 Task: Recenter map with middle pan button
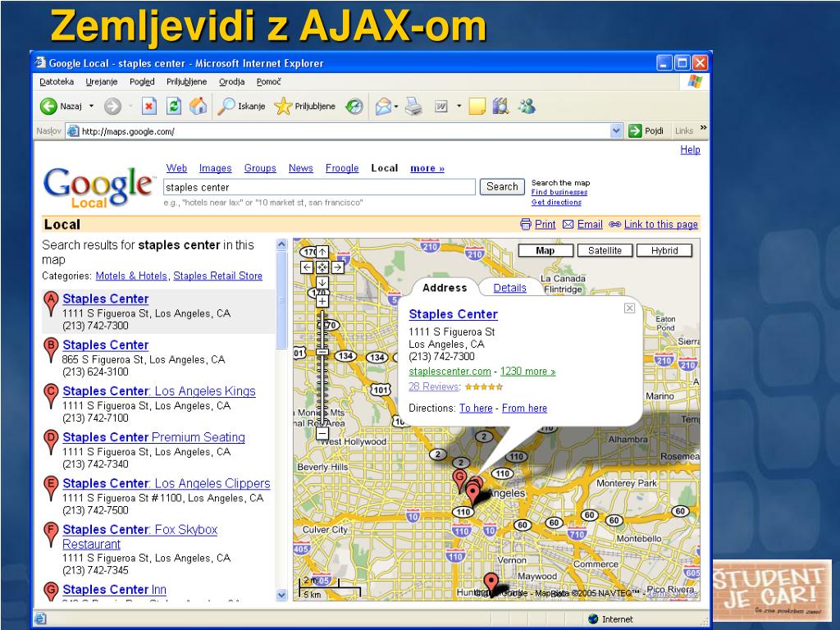(322, 267)
